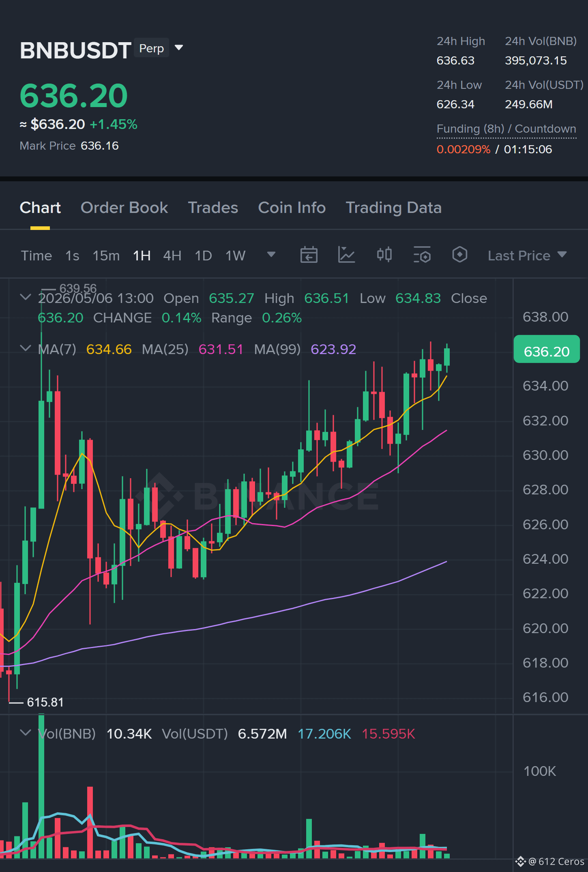The width and height of the screenshot is (588, 872).
Task: Open the chart display settings icon
Action: pyautogui.click(x=422, y=255)
